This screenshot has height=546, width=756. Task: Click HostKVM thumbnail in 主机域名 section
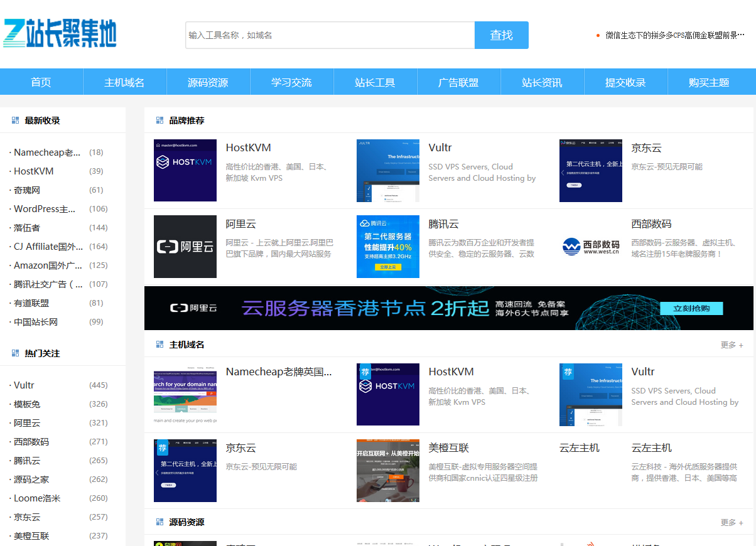[x=388, y=395]
